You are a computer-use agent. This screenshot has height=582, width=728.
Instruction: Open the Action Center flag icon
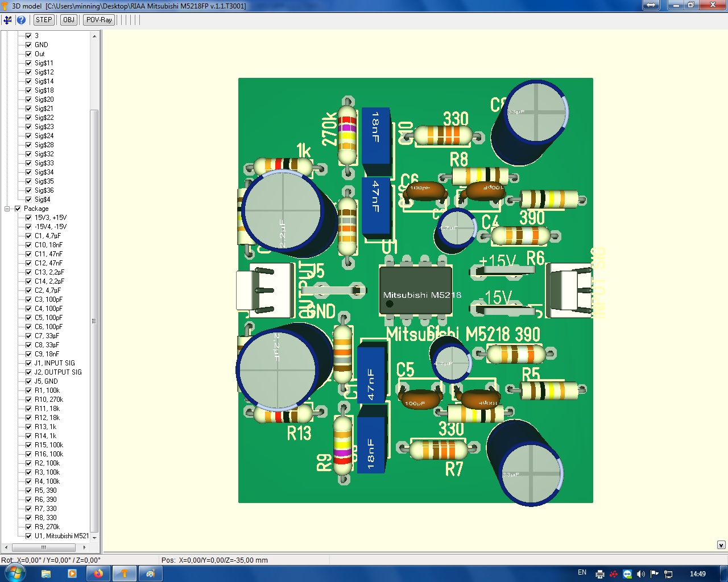tap(655, 574)
